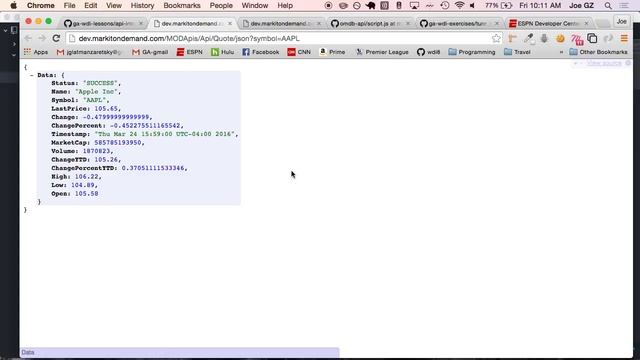Expand the Travel bookmarks folder
The image size is (640, 360).
point(517,52)
